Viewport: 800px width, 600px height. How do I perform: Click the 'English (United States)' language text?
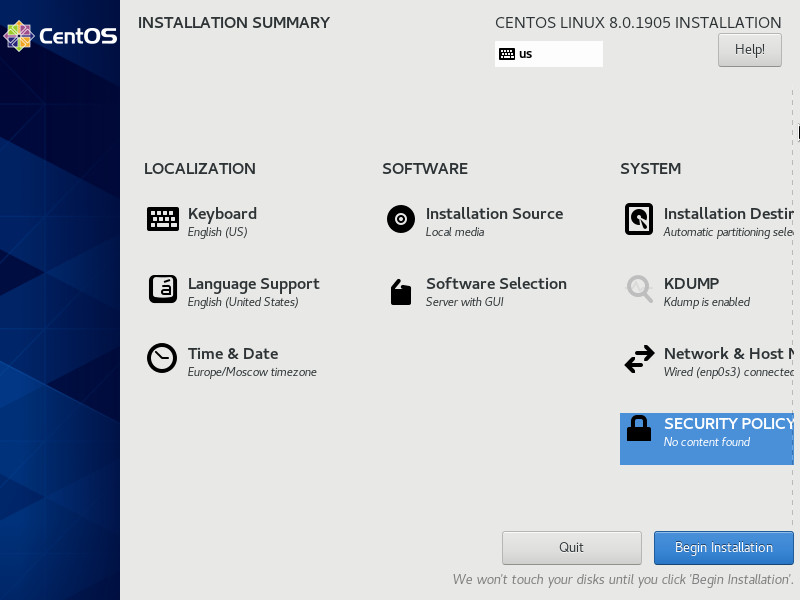(x=243, y=302)
